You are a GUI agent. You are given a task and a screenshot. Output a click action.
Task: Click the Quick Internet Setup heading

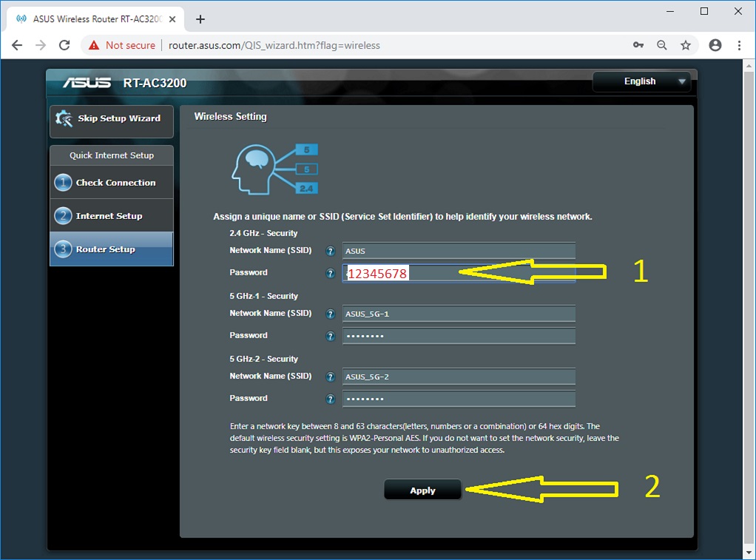point(112,155)
